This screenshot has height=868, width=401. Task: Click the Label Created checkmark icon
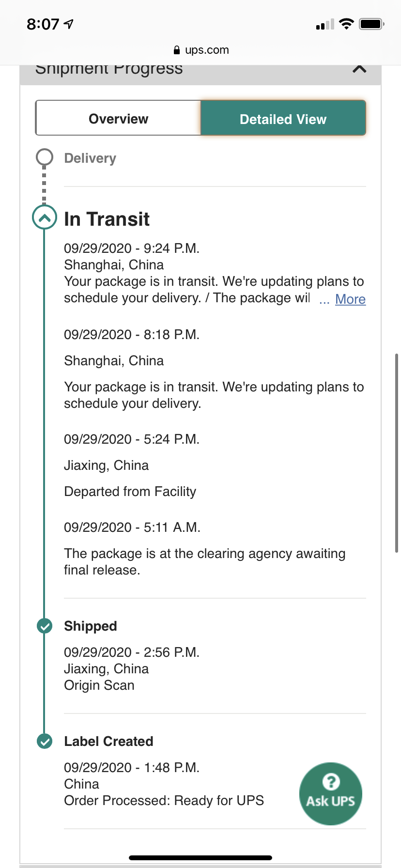point(45,741)
